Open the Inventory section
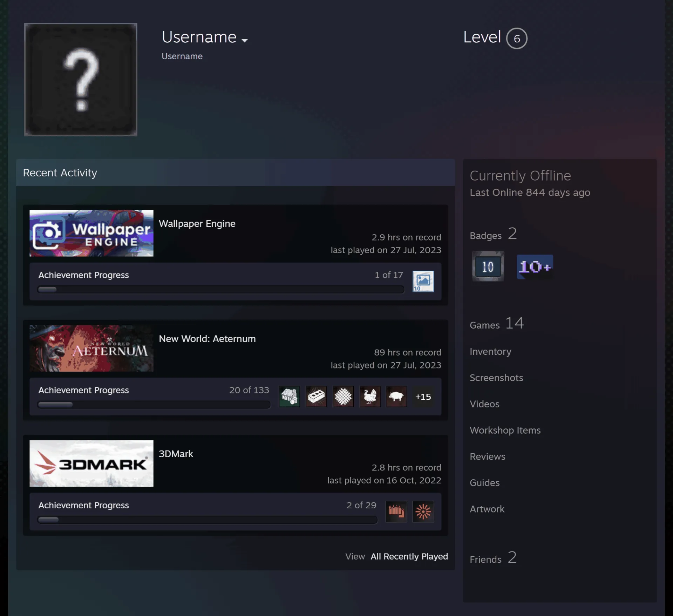 [x=490, y=351]
